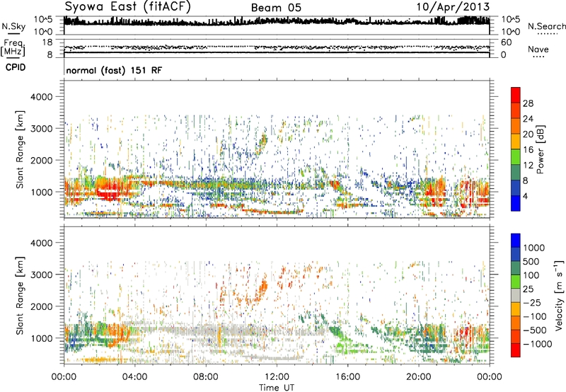Click the blue top segment of Velocity colorbar
The image size is (566, 392).
pyautogui.click(x=516, y=241)
